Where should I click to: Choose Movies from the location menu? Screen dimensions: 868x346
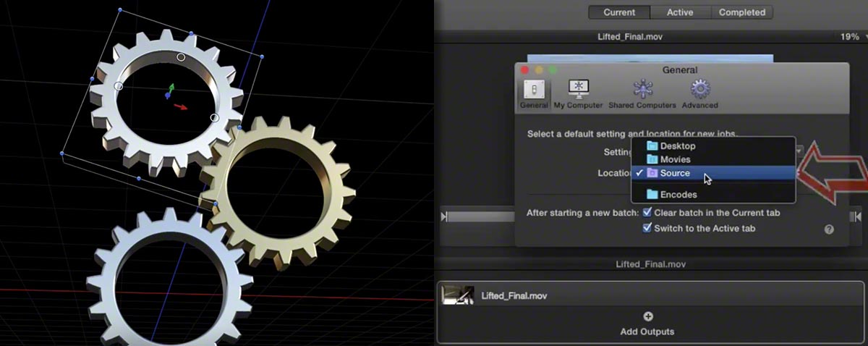(x=713, y=159)
